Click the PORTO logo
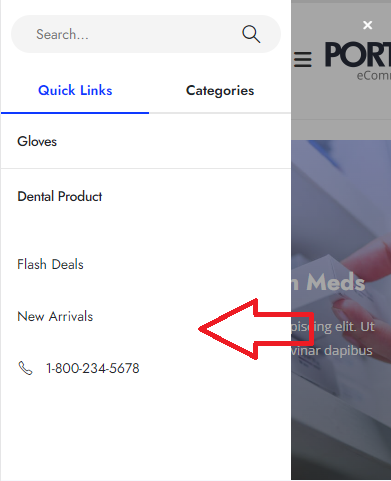This screenshot has width=391, height=481. pos(358,54)
